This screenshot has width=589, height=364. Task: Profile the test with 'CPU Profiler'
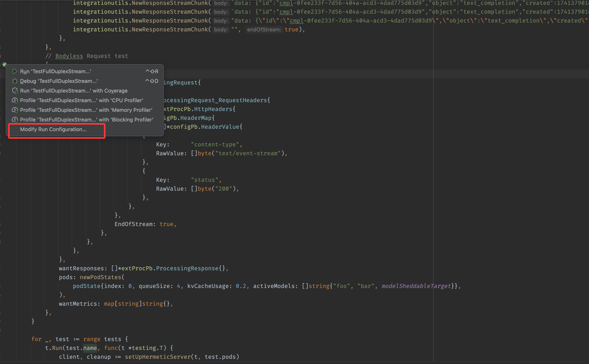[85, 100]
